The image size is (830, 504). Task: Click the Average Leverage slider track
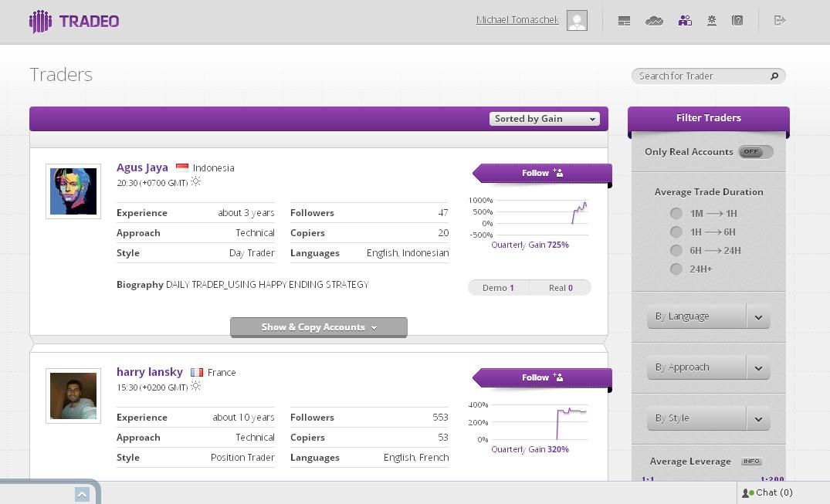click(x=708, y=479)
